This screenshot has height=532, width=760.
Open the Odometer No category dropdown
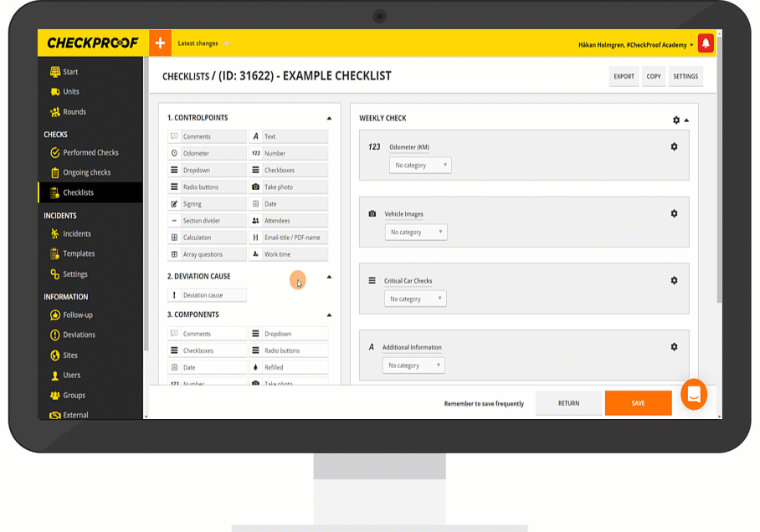pyautogui.click(x=420, y=166)
